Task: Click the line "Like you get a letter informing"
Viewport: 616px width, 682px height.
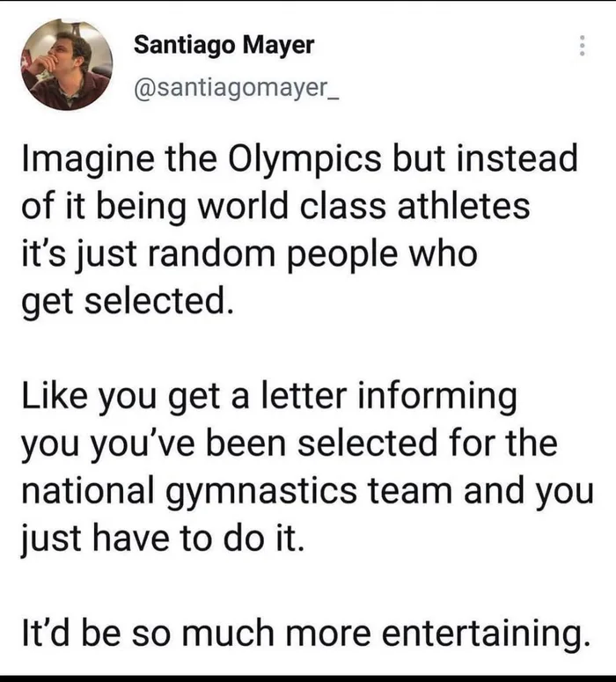Action: pyautogui.click(x=267, y=395)
